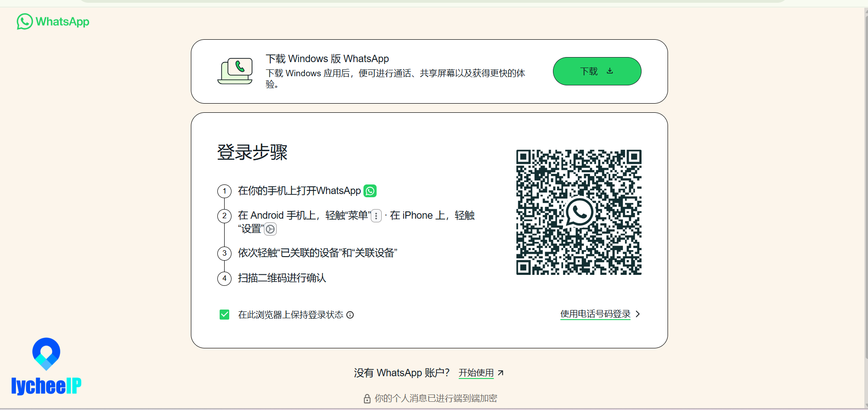Image resolution: width=868 pixels, height=410 pixels.
Task: Expand the chevron next to 使用电话号码登录
Action: tap(638, 314)
